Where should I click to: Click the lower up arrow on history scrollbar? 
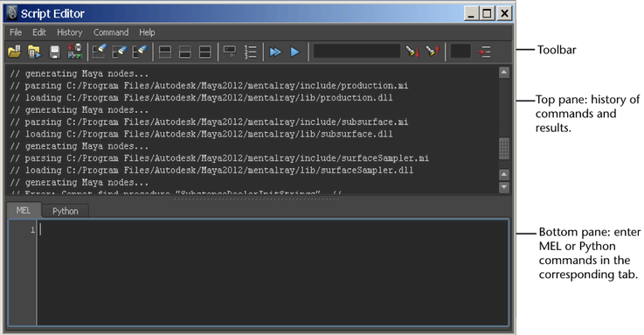click(504, 175)
